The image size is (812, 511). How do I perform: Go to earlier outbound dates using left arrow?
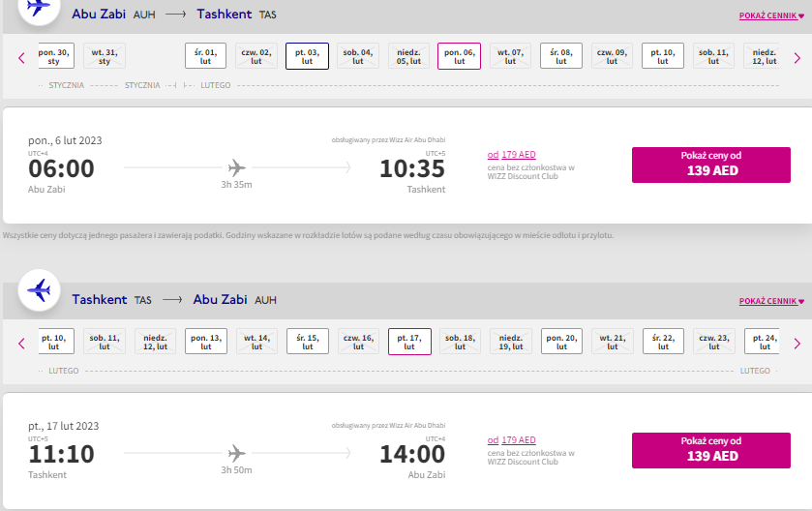[x=21, y=58]
